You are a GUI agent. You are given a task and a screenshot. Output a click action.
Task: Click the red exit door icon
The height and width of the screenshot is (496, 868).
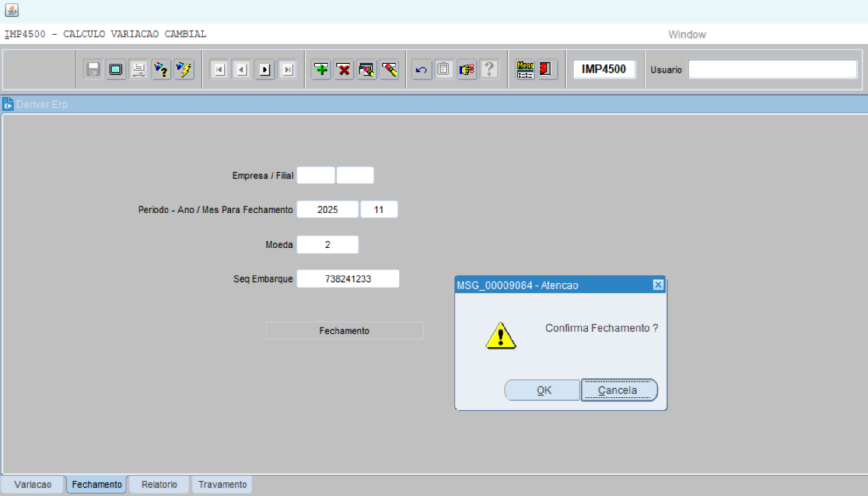click(x=545, y=70)
